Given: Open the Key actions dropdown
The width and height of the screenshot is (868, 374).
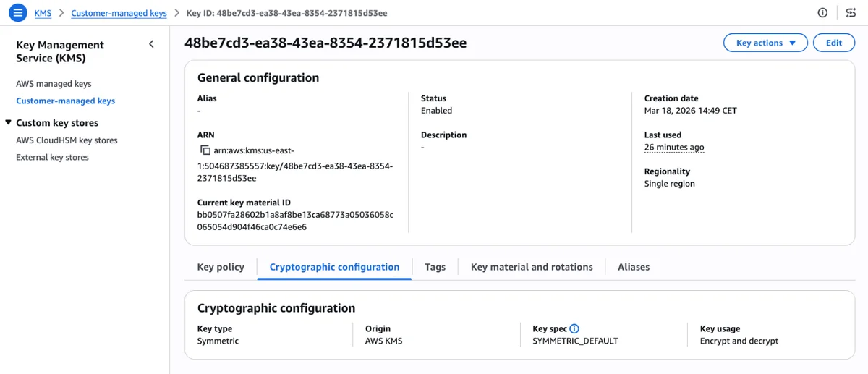Looking at the screenshot, I should 765,43.
